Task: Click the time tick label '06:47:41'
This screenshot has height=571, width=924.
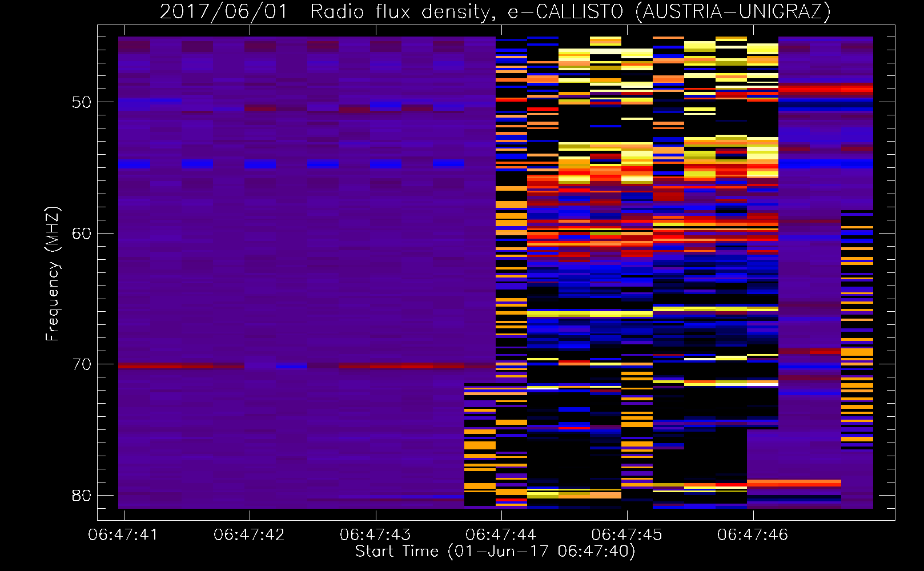Action: pos(123,534)
